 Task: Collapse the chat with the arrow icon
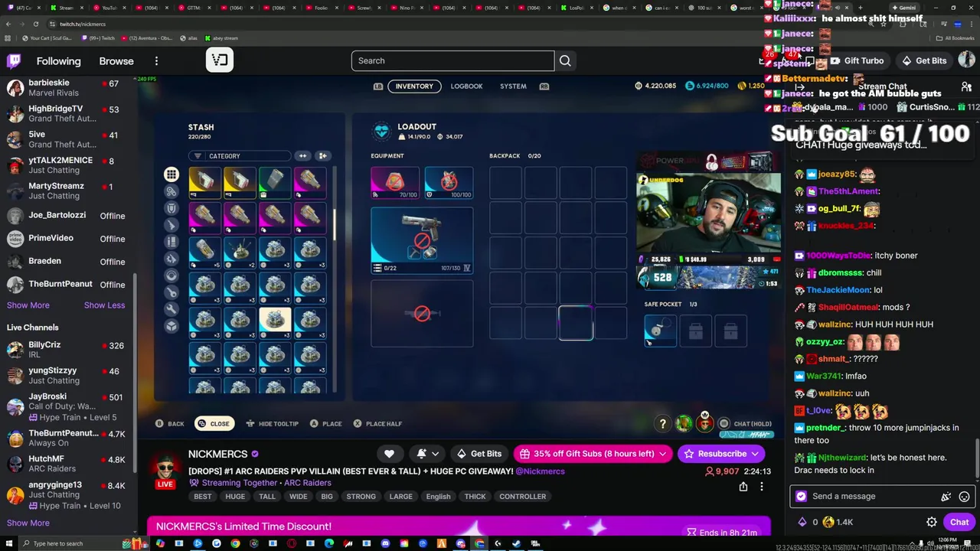(x=800, y=86)
